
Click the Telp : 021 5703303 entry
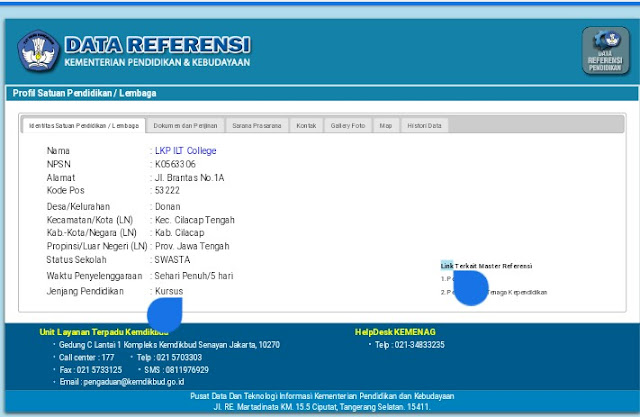point(169,357)
